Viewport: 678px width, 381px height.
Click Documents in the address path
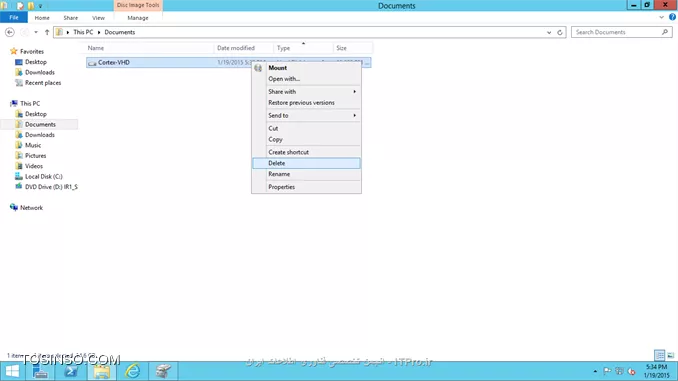pos(120,32)
